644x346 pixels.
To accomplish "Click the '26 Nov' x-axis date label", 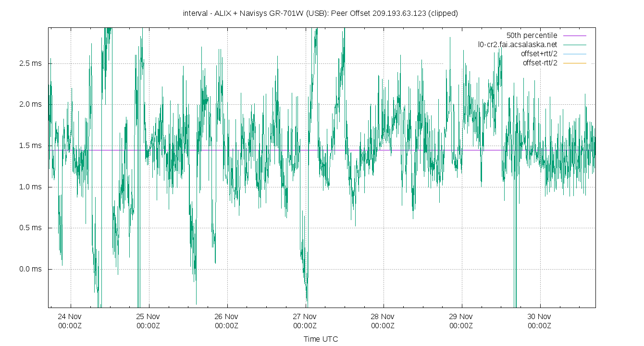I will tap(226, 317).
